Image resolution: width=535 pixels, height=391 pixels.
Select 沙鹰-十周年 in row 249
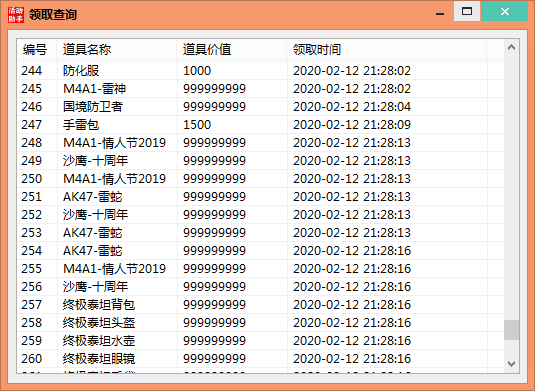coord(95,161)
